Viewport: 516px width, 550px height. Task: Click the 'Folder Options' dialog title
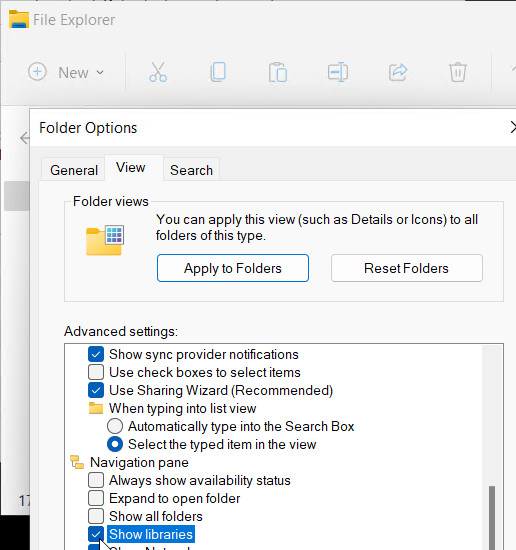(88, 128)
